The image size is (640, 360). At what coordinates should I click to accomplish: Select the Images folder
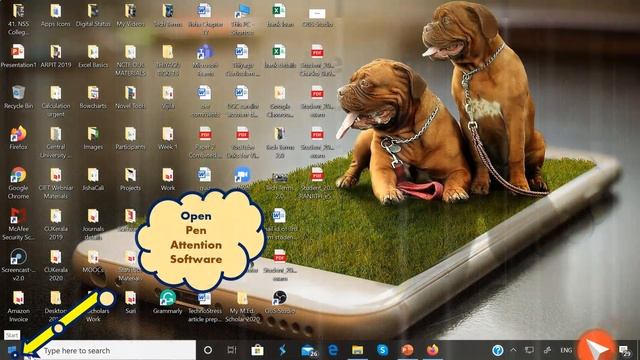tap(93, 138)
